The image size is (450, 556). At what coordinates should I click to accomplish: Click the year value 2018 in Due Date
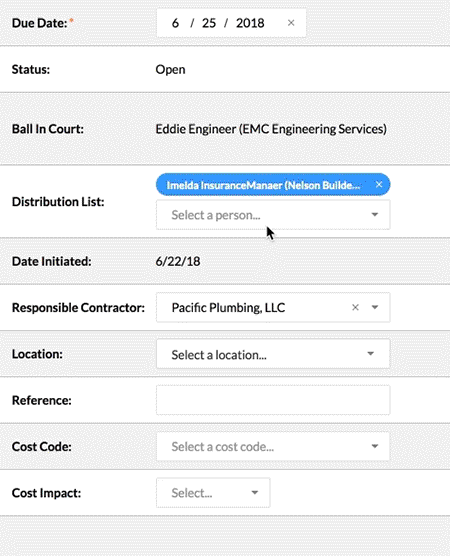tap(250, 23)
